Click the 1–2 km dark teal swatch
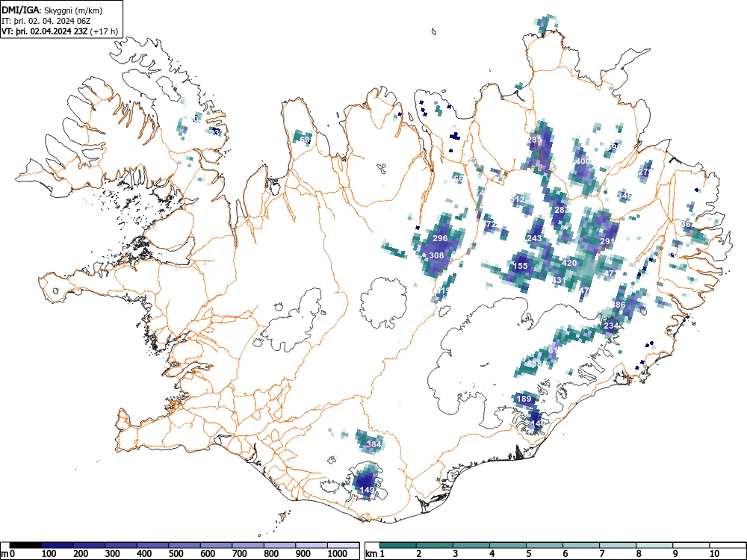The image size is (747, 560). [398, 545]
